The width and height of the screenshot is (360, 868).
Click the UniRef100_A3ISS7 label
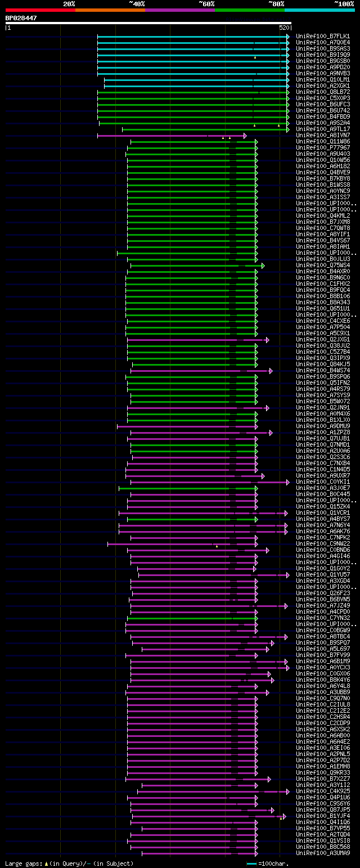pyautogui.click(x=323, y=197)
